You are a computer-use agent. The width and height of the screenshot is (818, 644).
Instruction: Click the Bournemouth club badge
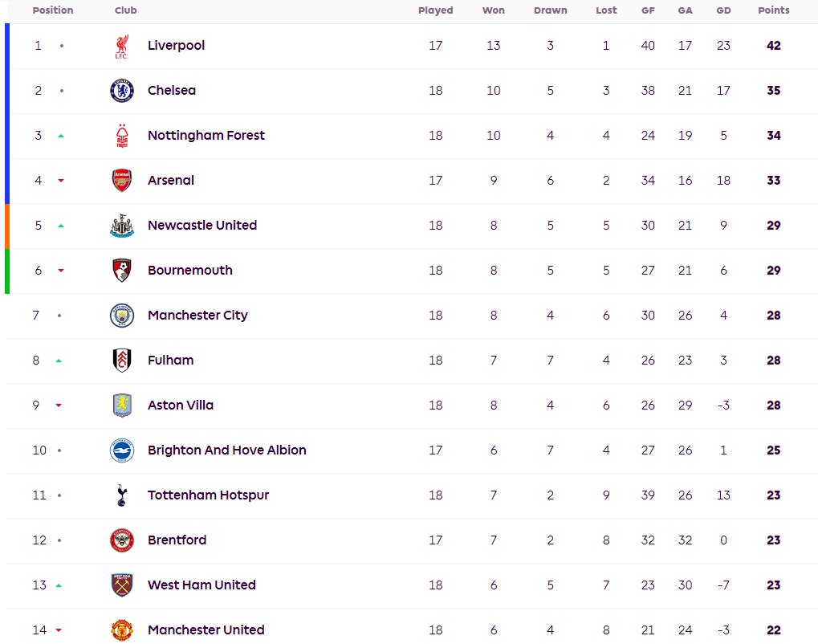(x=122, y=271)
